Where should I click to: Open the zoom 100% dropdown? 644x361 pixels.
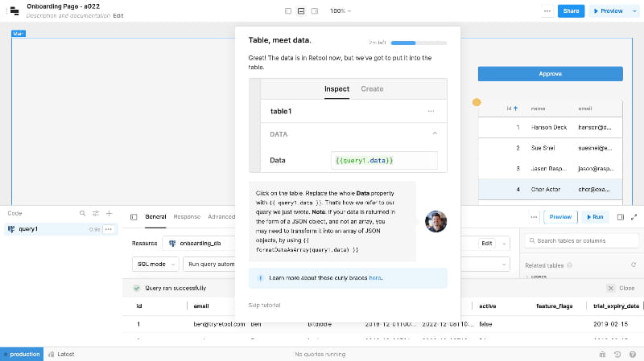click(340, 11)
